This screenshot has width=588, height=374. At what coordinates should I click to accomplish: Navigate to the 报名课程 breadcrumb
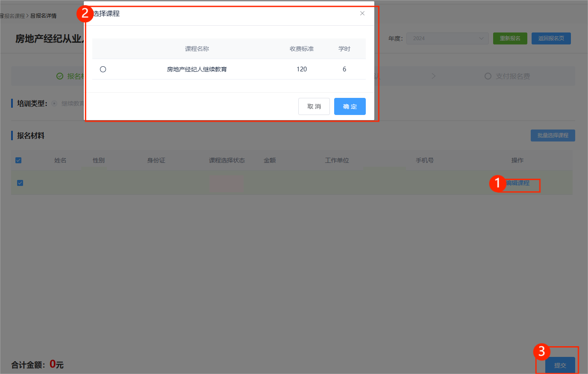point(14,16)
